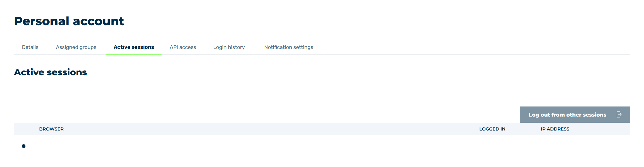Select the current session dot indicator
Viewport: 644px width, 167px height.
[x=23, y=146]
